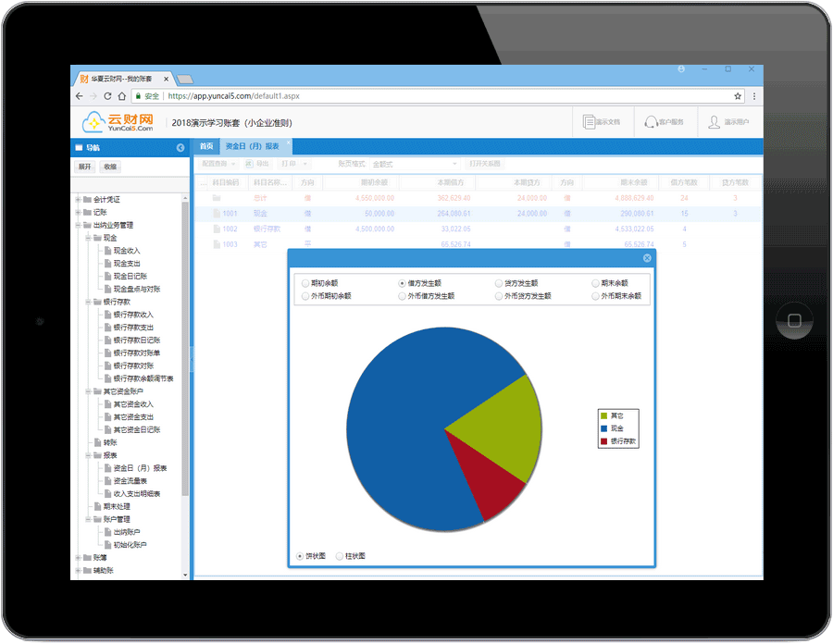This screenshot has height=644, width=833.
Task: Click the YunCai5 cloud logo
Action: point(118,122)
